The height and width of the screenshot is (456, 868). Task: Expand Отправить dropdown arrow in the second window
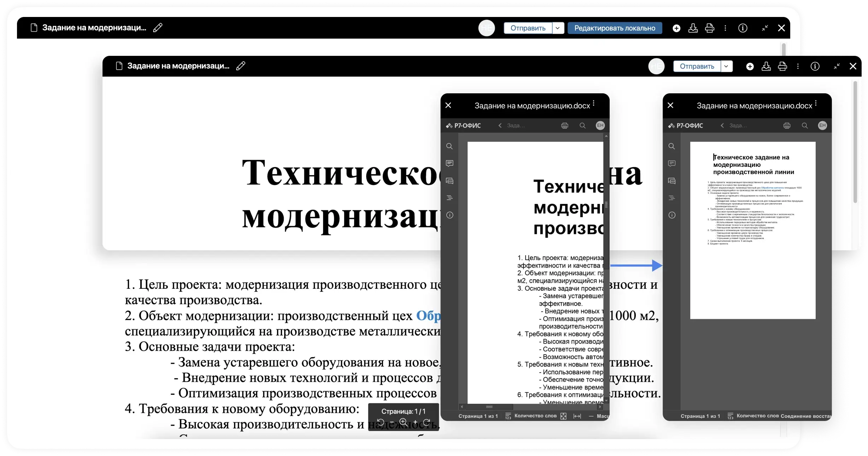coord(726,66)
